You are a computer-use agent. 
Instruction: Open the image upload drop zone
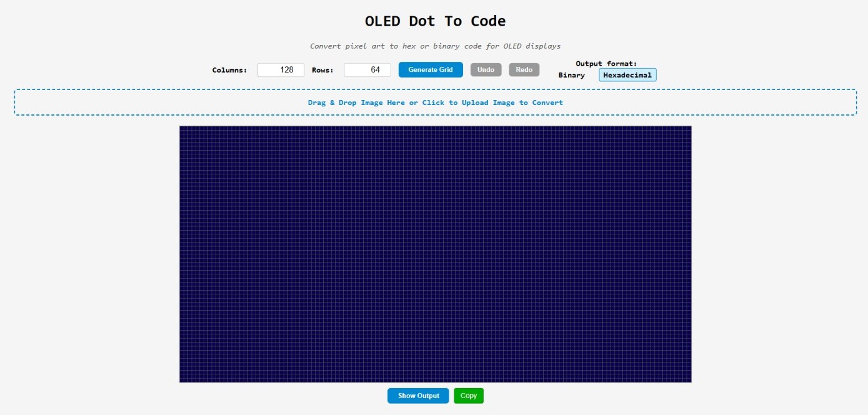point(436,102)
